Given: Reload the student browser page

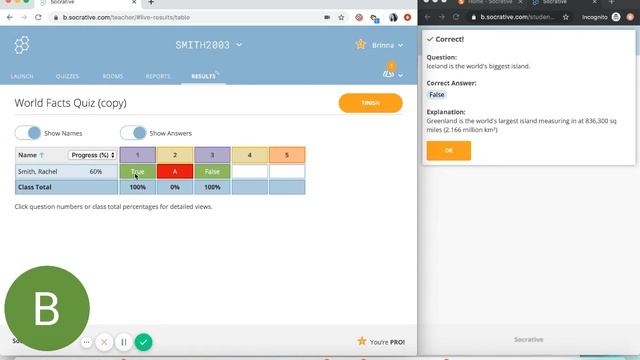Looking at the screenshot, I should (456, 17).
